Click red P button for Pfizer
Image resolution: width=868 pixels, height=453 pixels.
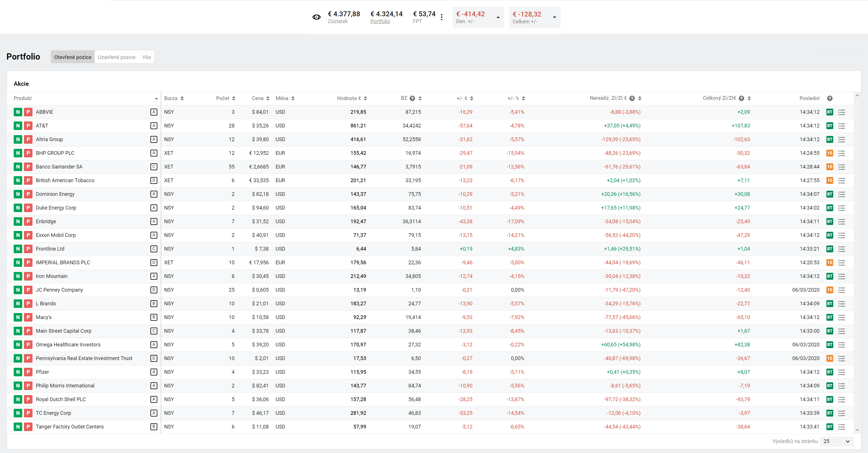[28, 372]
